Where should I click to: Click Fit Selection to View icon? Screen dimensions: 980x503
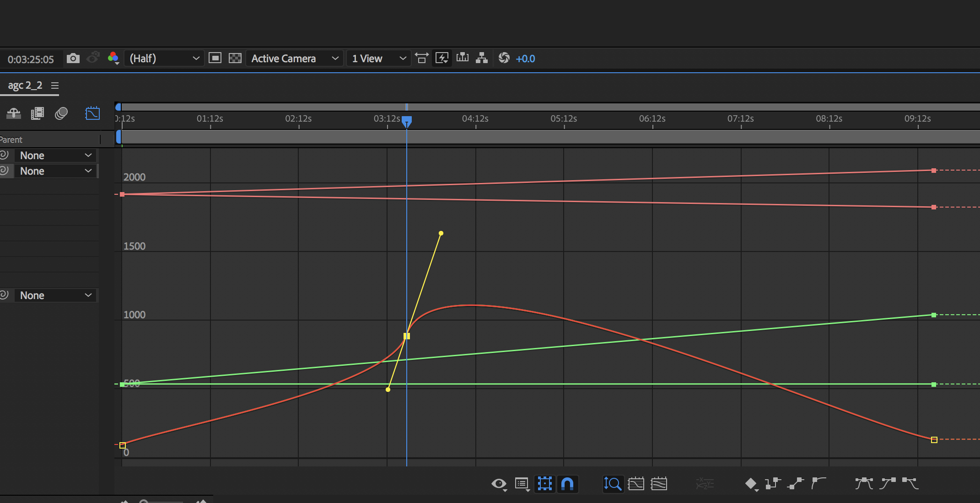[x=636, y=483]
